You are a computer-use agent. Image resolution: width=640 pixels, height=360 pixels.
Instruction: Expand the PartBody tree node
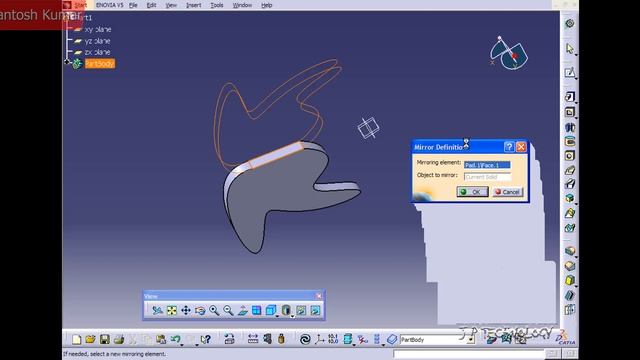pyautogui.click(x=67, y=62)
